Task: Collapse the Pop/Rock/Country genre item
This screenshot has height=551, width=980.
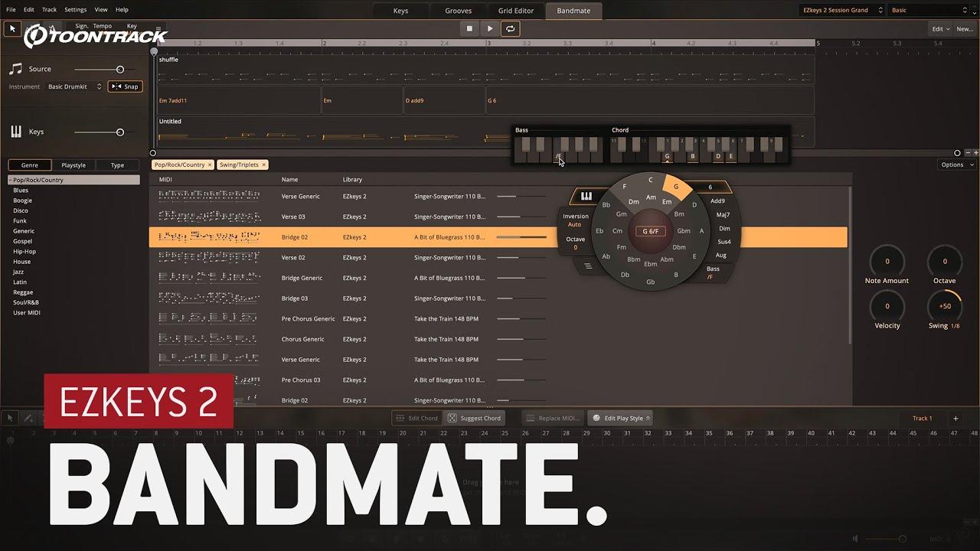Action: pyautogui.click(x=10, y=180)
